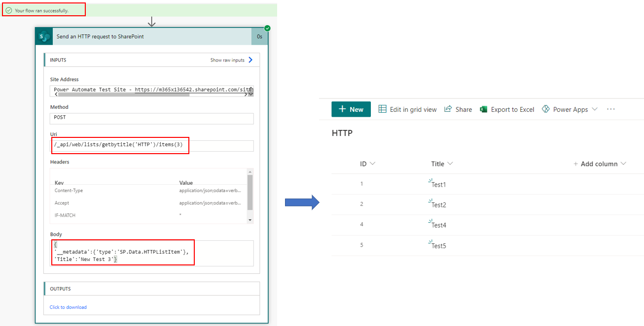This screenshot has width=644, height=326.
Task: Click ID cell 5 in the list
Action: click(x=361, y=245)
